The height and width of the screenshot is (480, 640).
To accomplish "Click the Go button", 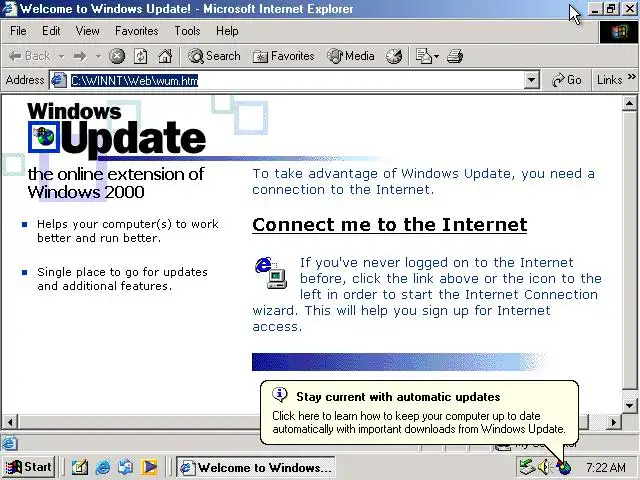I will [567, 80].
